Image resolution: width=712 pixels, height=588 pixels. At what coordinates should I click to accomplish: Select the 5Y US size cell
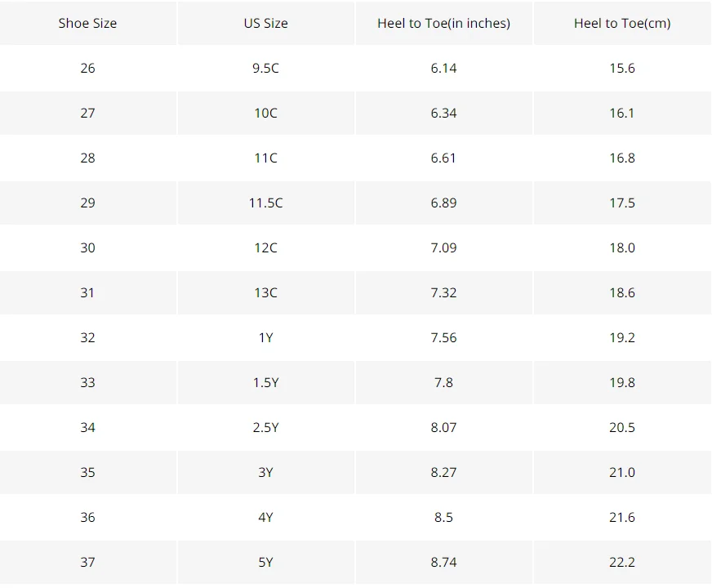click(265, 563)
